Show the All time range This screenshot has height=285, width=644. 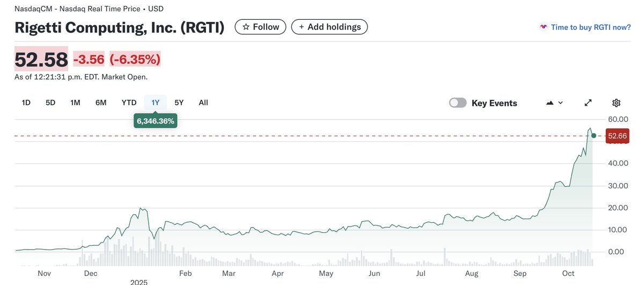tap(203, 103)
